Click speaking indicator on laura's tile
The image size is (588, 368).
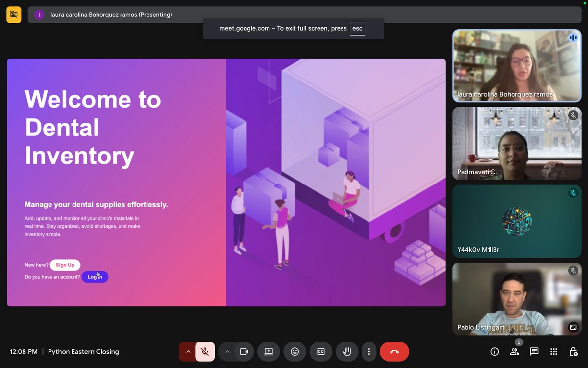click(x=573, y=38)
